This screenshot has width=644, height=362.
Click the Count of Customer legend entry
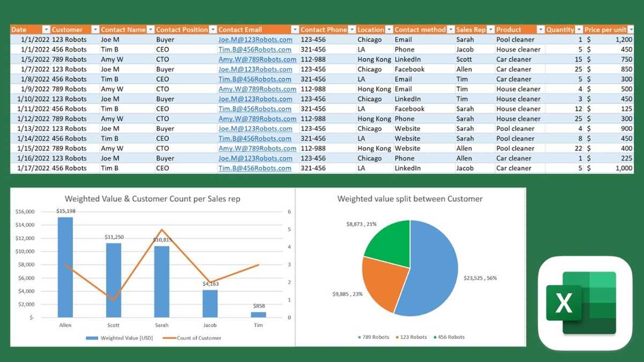click(192, 338)
